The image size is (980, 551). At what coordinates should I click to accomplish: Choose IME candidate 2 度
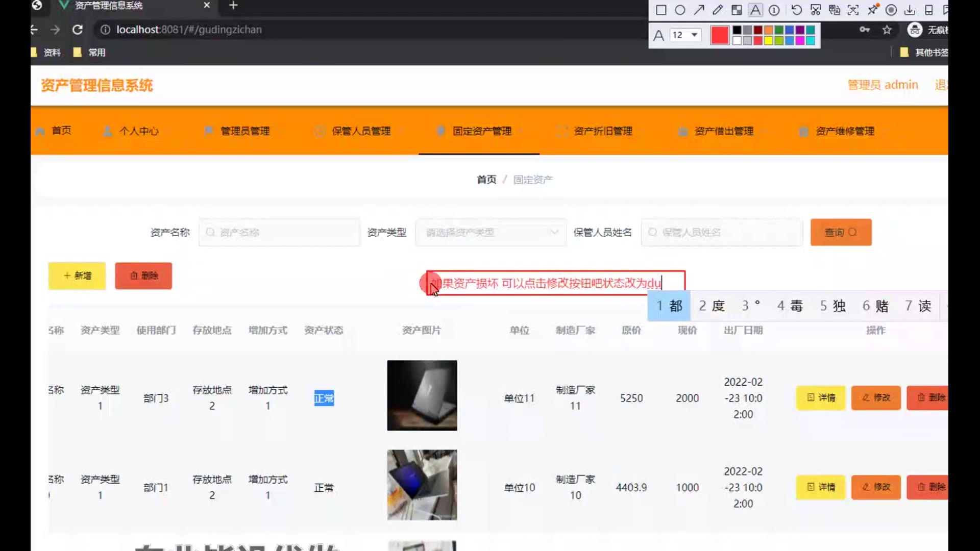coord(712,306)
